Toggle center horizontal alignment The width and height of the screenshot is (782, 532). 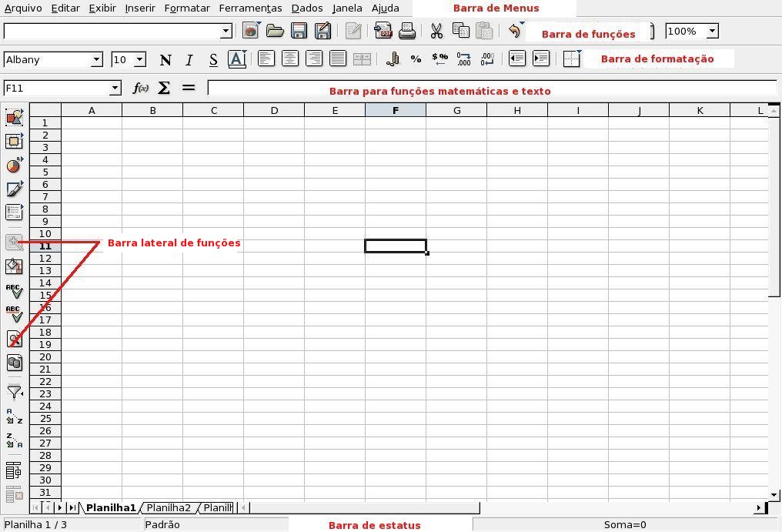pyautogui.click(x=289, y=59)
